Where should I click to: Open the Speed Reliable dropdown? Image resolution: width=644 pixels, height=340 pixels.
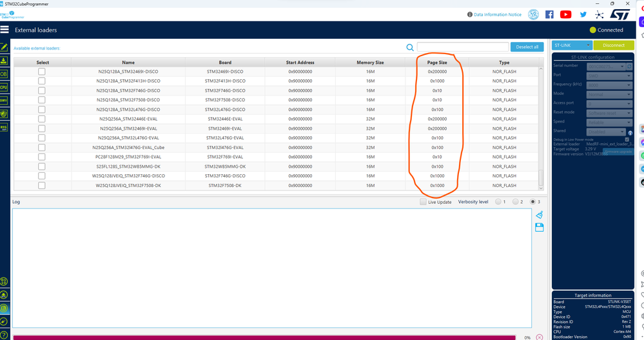point(609,123)
